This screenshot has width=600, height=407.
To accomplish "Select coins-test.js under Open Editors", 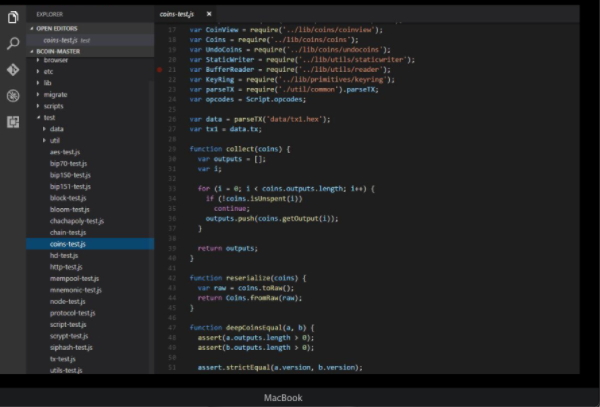I will (x=90, y=40).
